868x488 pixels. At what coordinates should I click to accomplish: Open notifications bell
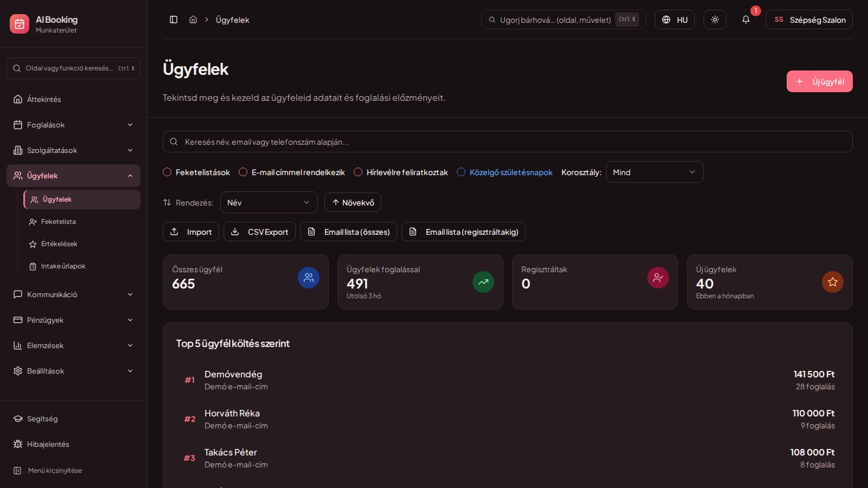746,20
